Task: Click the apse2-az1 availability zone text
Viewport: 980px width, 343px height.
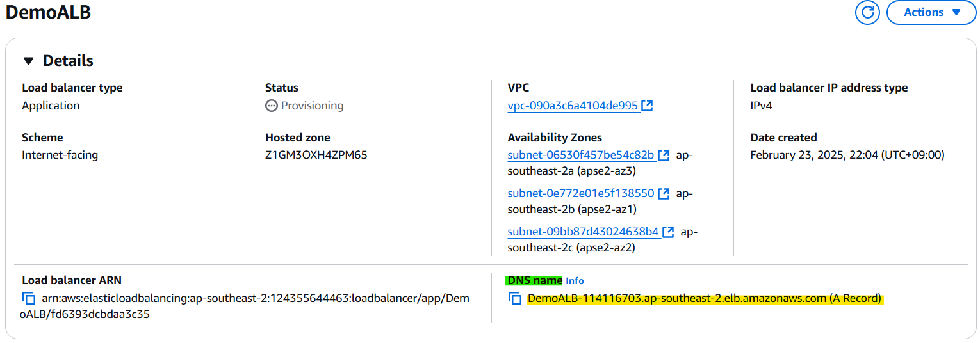Action: (x=607, y=210)
